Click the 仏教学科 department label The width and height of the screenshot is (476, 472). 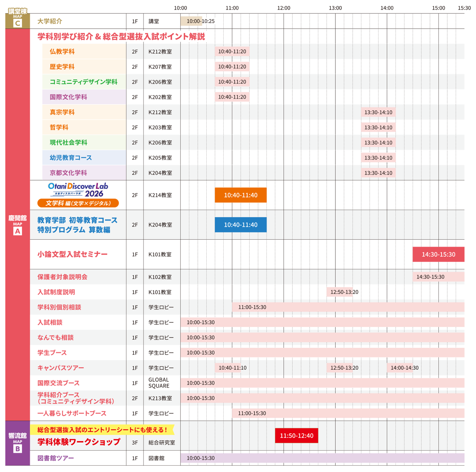click(62, 51)
